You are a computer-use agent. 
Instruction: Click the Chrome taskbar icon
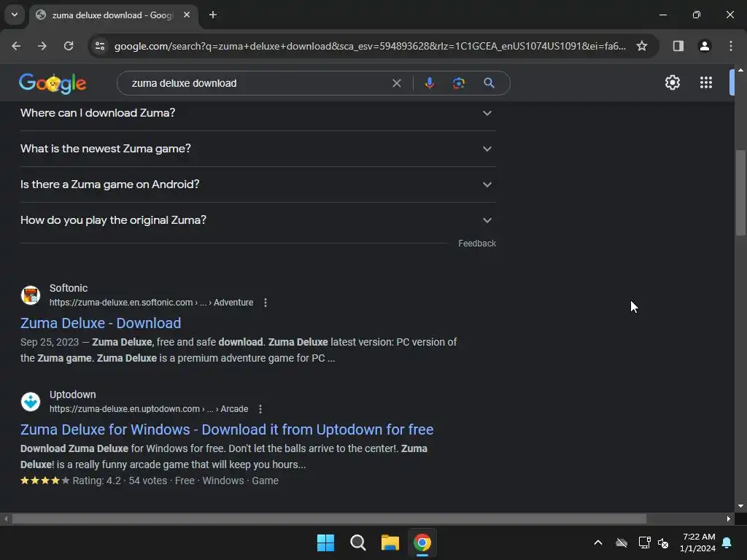(x=422, y=542)
